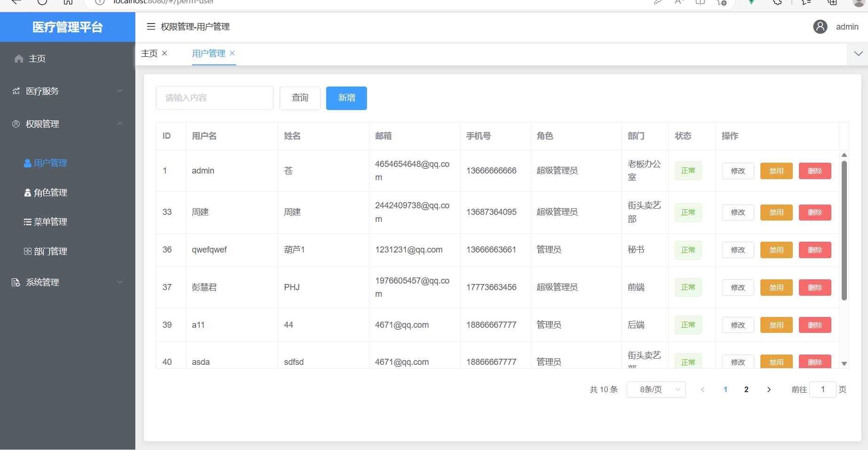Select page 1 in pagination
868x450 pixels.
click(725, 389)
